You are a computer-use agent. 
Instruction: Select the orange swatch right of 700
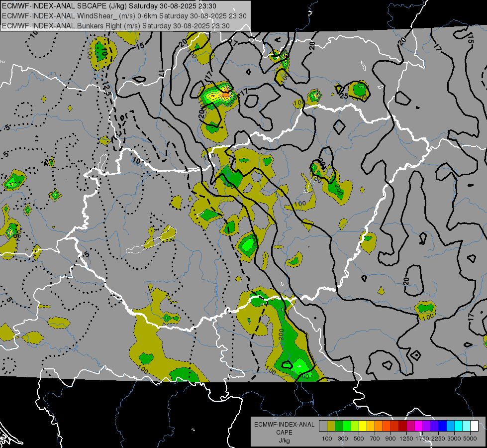coord(379,426)
